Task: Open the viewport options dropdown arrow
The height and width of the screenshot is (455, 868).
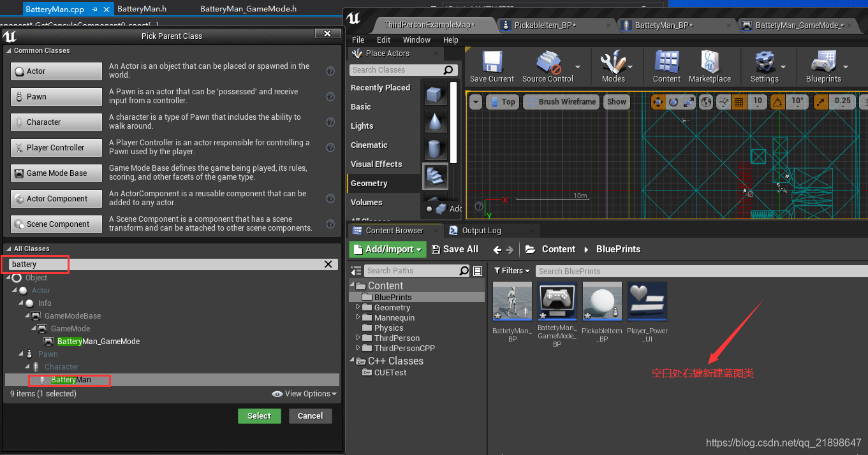Action: tap(476, 101)
